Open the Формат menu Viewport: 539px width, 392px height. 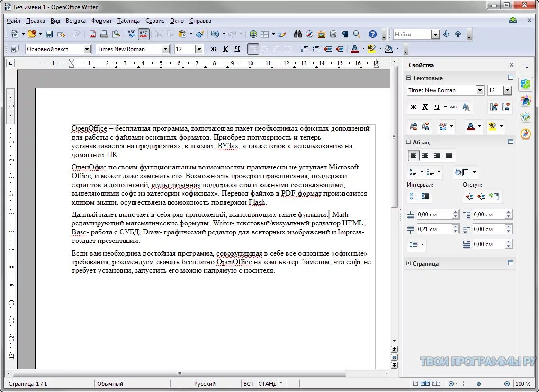(x=101, y=21)
